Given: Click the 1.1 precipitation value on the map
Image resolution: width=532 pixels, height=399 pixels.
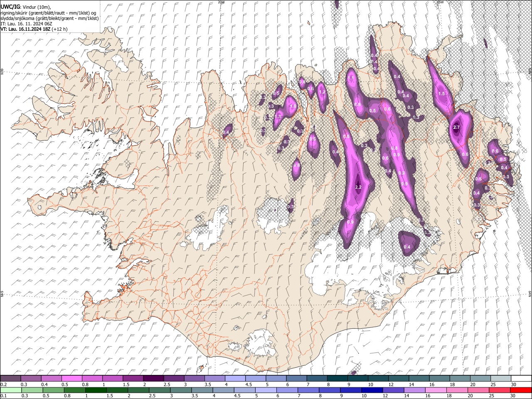Looking at the screenshot, I should tap(351, 78).
